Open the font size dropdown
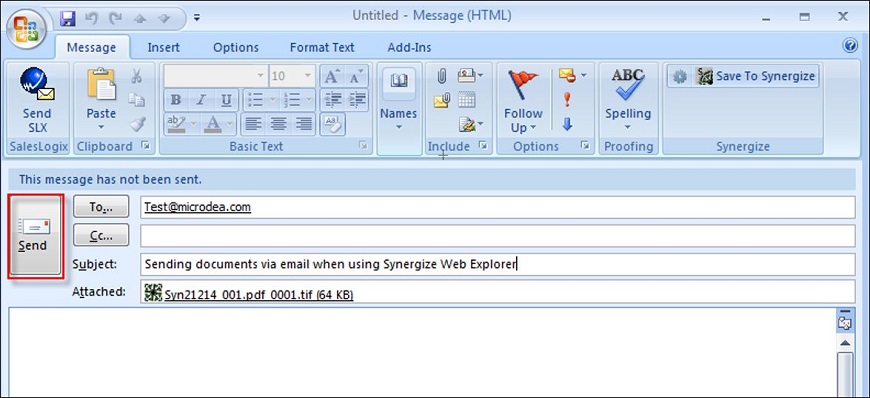Screen dimensions: 870x398 coord(308,76)
